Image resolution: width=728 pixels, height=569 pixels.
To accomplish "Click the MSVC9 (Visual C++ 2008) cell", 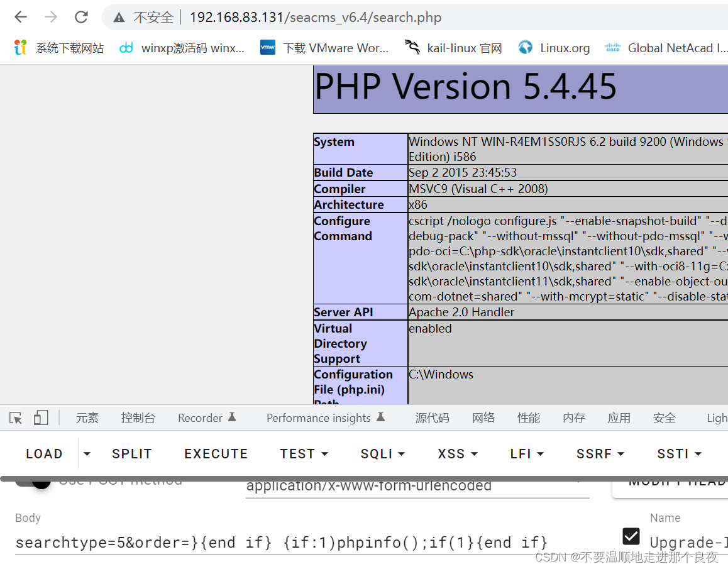I will (x=478, y=189).
